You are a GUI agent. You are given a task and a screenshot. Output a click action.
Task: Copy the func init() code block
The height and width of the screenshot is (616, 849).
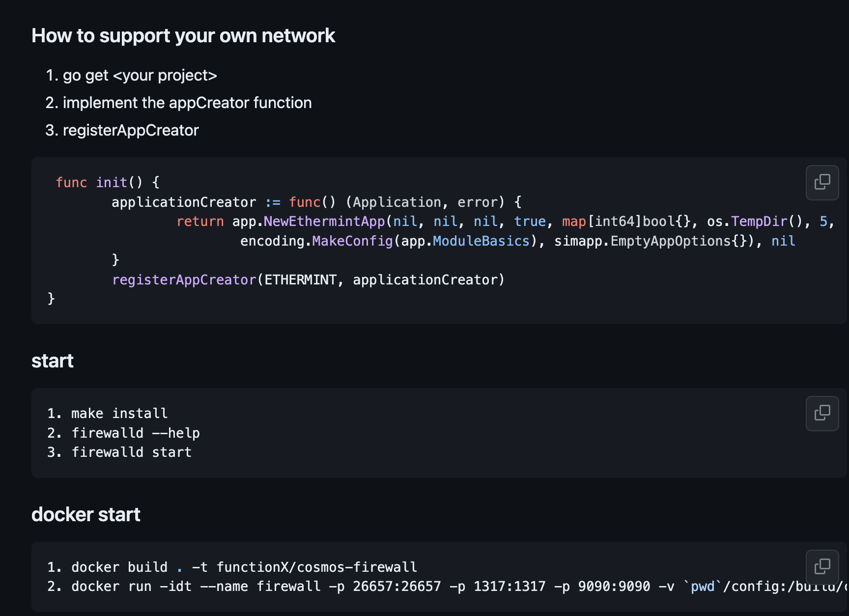click(x=822, y=183)
